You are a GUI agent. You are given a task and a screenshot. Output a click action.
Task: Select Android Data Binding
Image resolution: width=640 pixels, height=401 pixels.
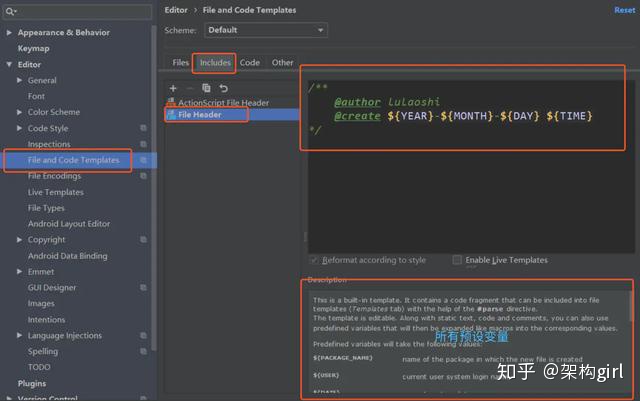point(68,256)
